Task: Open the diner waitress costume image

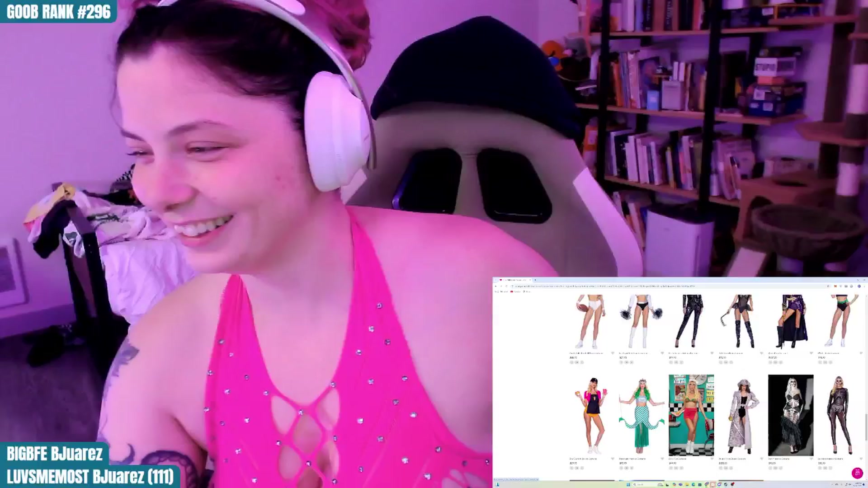Action: point(691,415)
